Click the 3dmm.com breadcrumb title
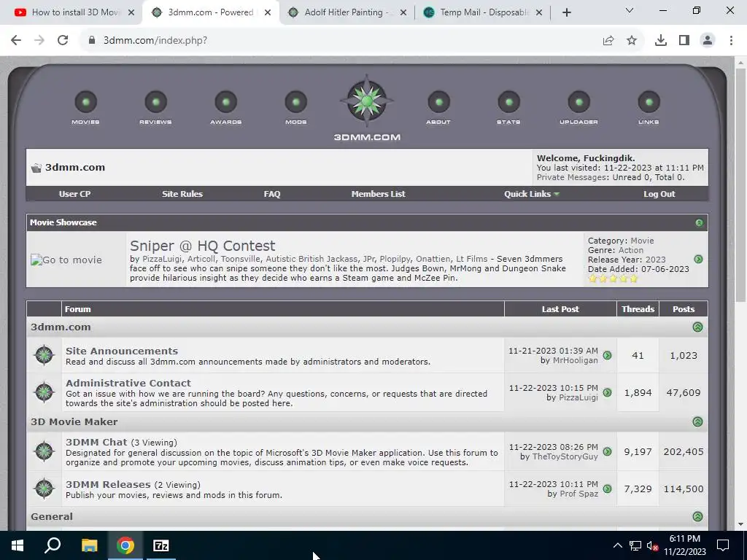The image size is (747, 560). [75, 168]
